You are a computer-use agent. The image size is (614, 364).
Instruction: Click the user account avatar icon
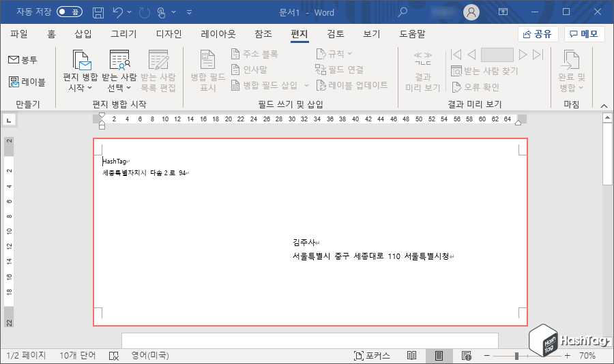pyautogui.click(x=471, y=12)
